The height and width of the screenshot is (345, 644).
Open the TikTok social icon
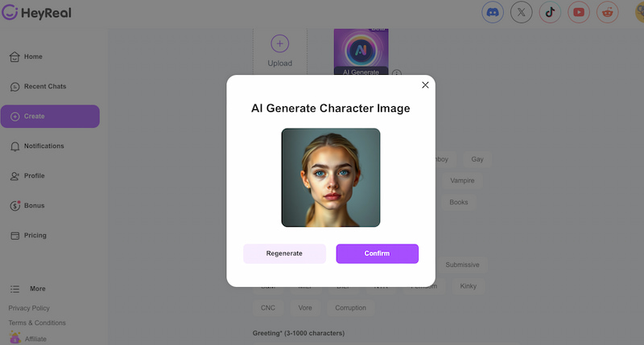click(550, 12)
